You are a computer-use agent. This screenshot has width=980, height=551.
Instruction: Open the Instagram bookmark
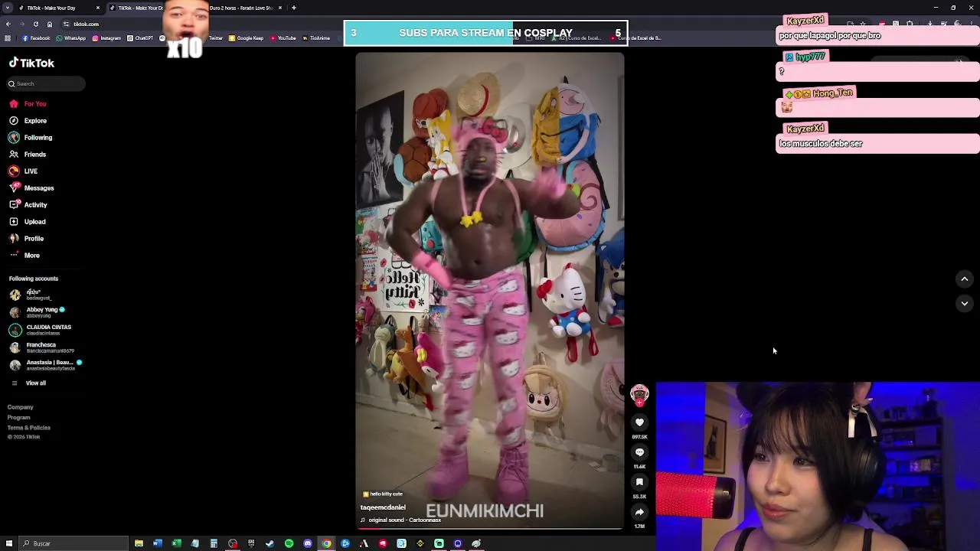[x=106, y=37]
